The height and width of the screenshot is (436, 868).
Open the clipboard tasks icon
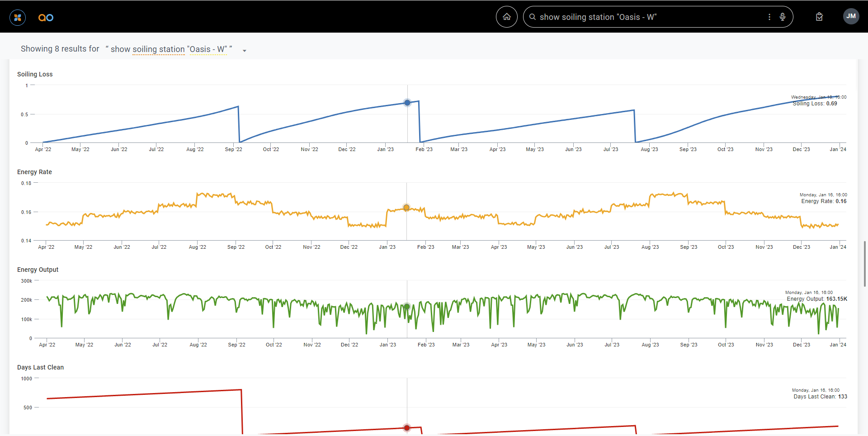(x=819, y=17)
